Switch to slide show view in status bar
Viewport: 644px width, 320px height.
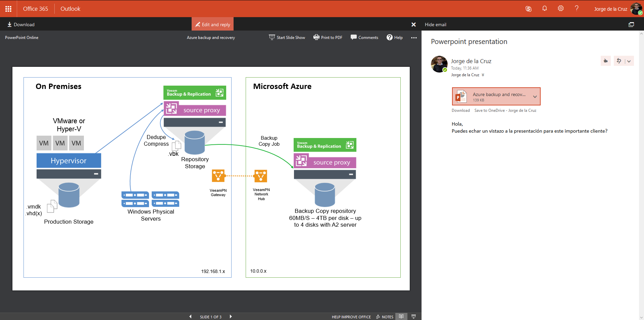click(x=413, y=316)
